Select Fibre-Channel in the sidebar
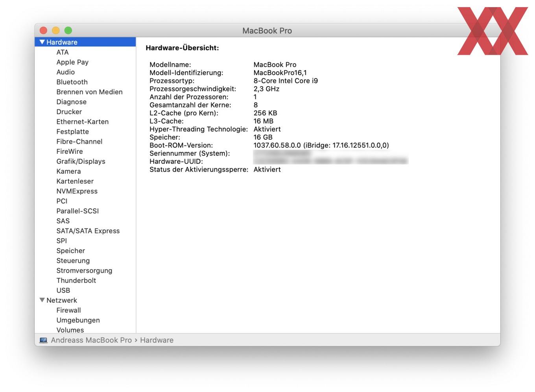 click(x=79, y=141)
